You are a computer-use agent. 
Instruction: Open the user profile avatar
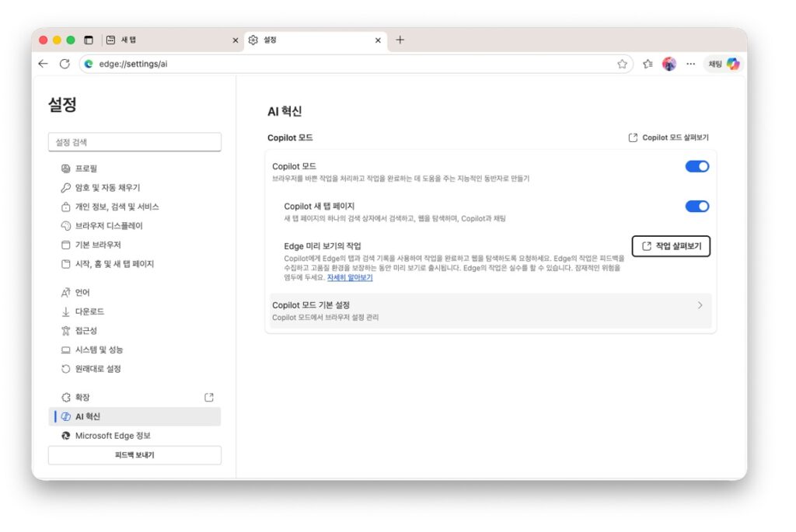click(669, 64)
